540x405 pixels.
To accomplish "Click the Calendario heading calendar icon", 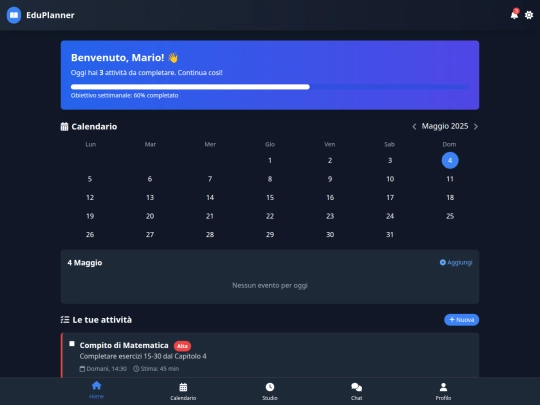I will click(64, 127).
